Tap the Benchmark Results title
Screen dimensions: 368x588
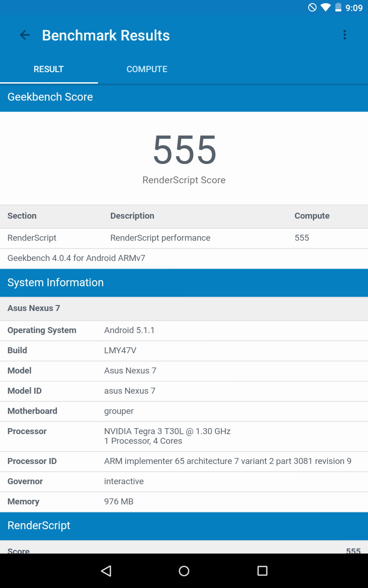pos(106,35)
